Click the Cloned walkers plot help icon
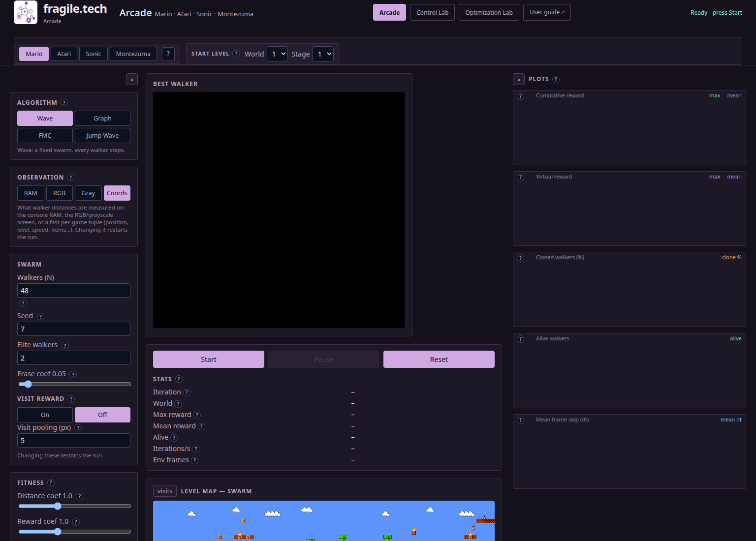Screen dimensions: 756x541 point(521,258)
